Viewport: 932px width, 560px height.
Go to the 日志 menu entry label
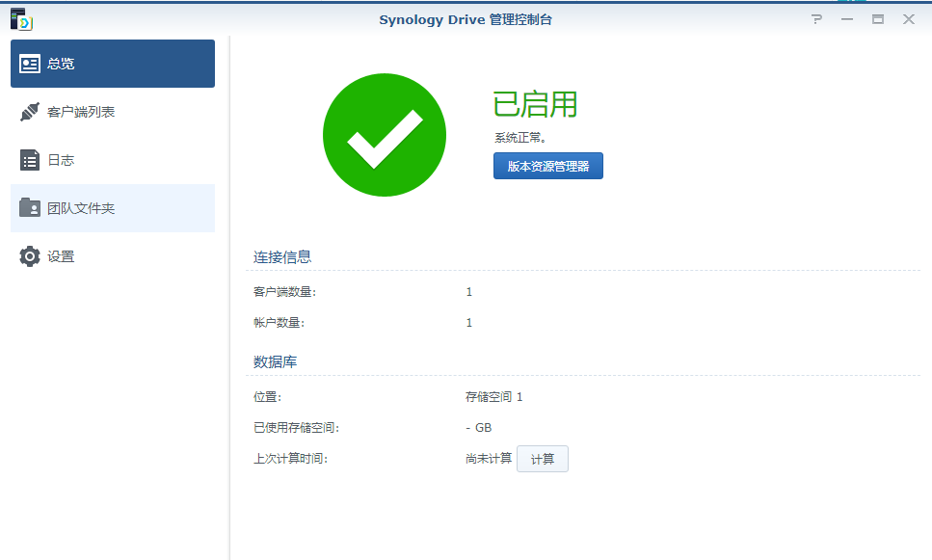tap(62, 160)
